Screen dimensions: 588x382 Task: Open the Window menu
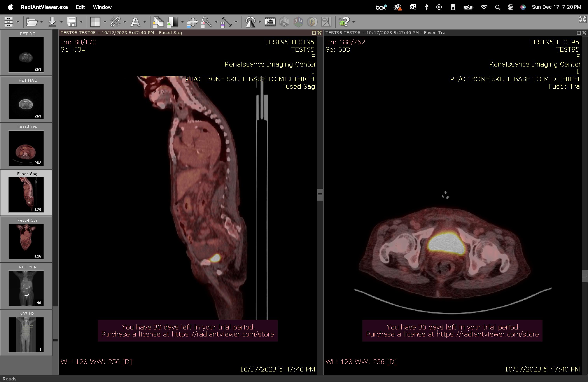[102, 7]
